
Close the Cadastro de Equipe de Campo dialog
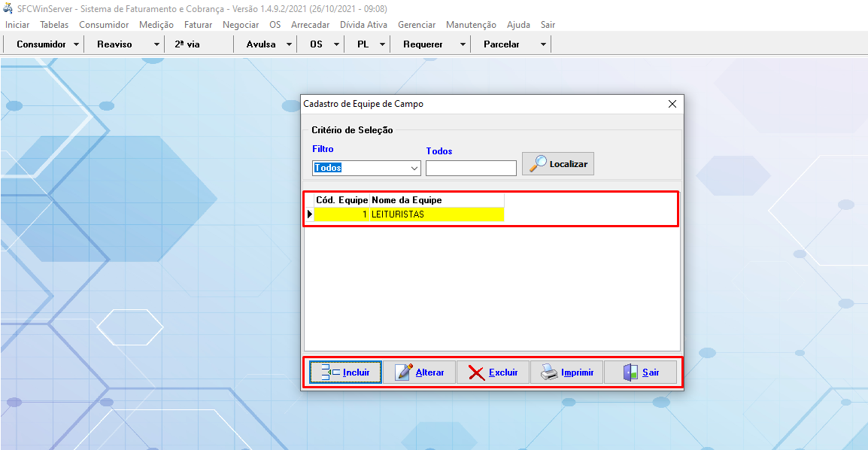tap(672, 104)
